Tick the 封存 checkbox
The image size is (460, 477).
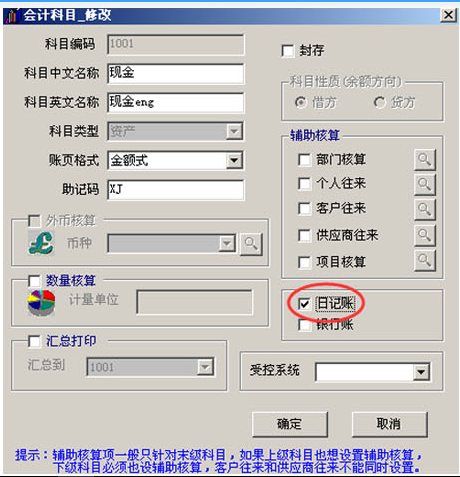pyautogui.click(x=288, y=51)
